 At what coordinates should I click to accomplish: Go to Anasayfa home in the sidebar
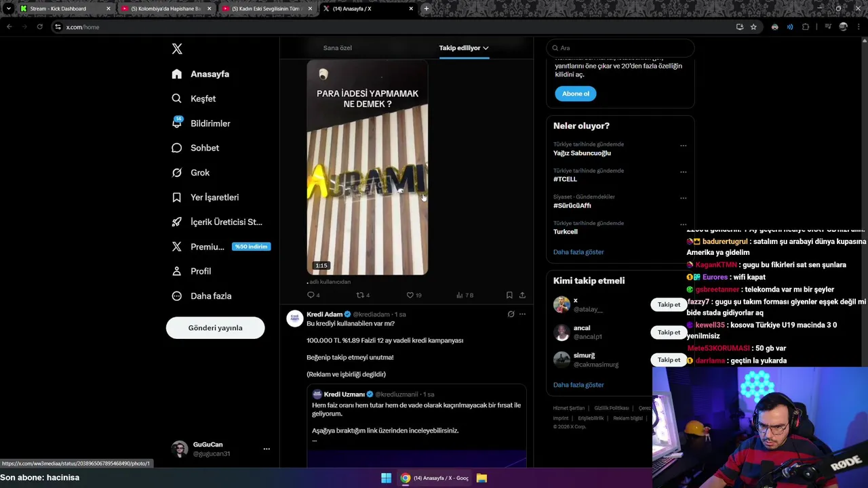click(x=201, y=74)
